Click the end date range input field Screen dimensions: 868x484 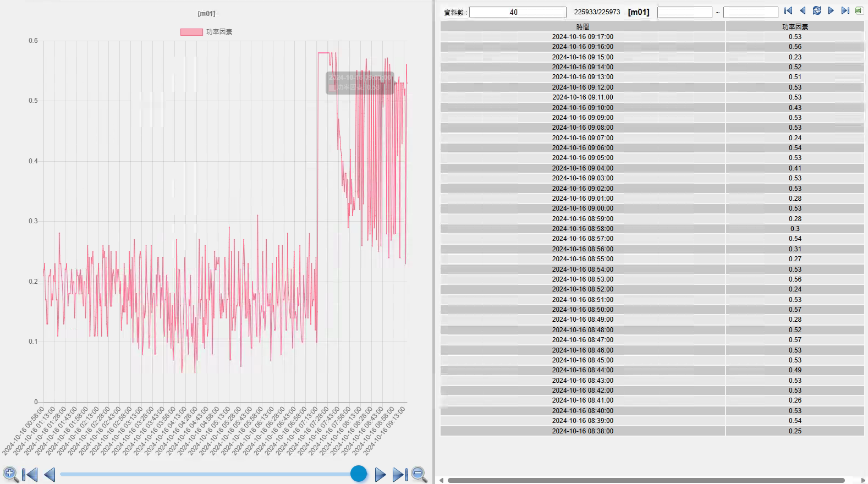750,12
